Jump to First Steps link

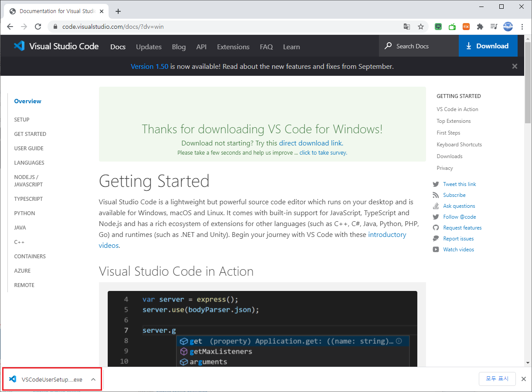tap(448, 133)
